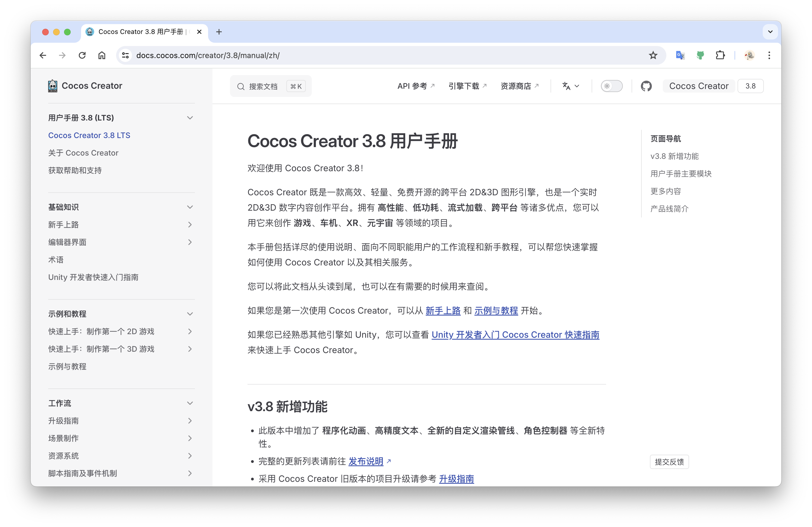The width and height of the screenshot is (812, 527).
Task: Collapse the 基础知识 section
Action: [190, 207]
